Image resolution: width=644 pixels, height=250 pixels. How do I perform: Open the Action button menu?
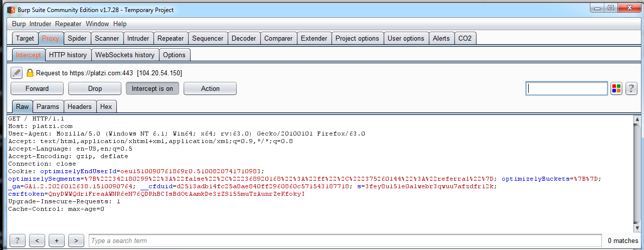(x=210, y=88)
